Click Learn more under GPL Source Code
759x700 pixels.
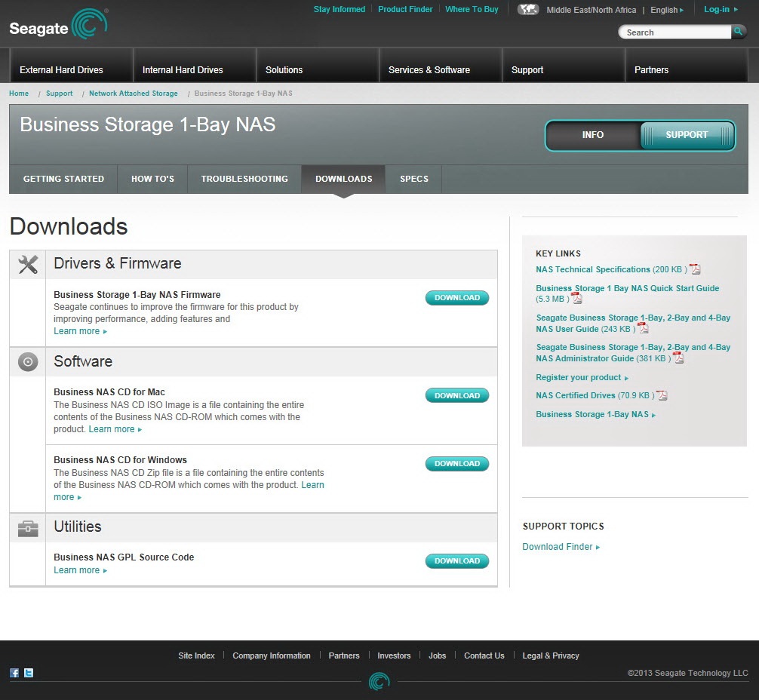pyautogui.click(x=81, y=570)
